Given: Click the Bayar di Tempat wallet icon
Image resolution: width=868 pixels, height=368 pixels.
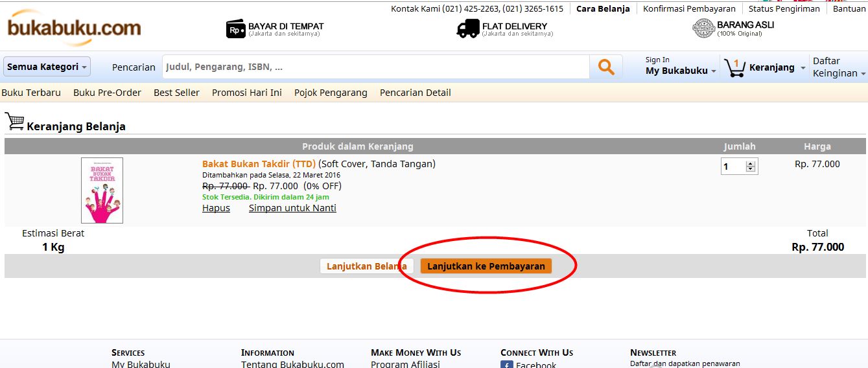Looking at the screenshot, I should [x=235, y=29].
